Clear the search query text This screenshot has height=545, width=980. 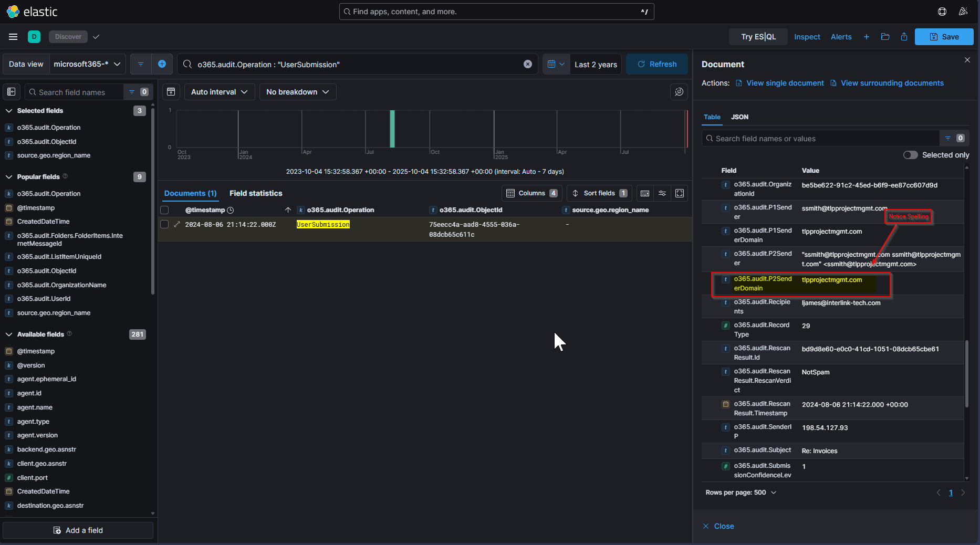tap(527, 64)
